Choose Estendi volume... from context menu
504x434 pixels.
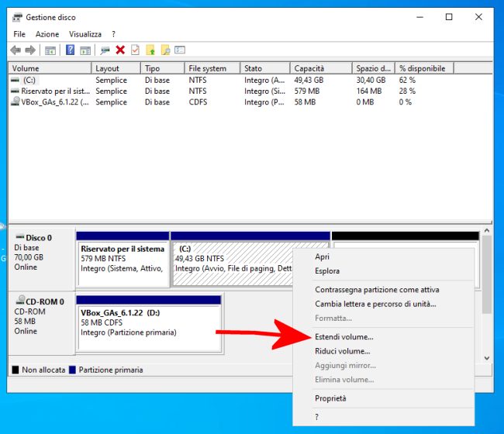[344, 337]
